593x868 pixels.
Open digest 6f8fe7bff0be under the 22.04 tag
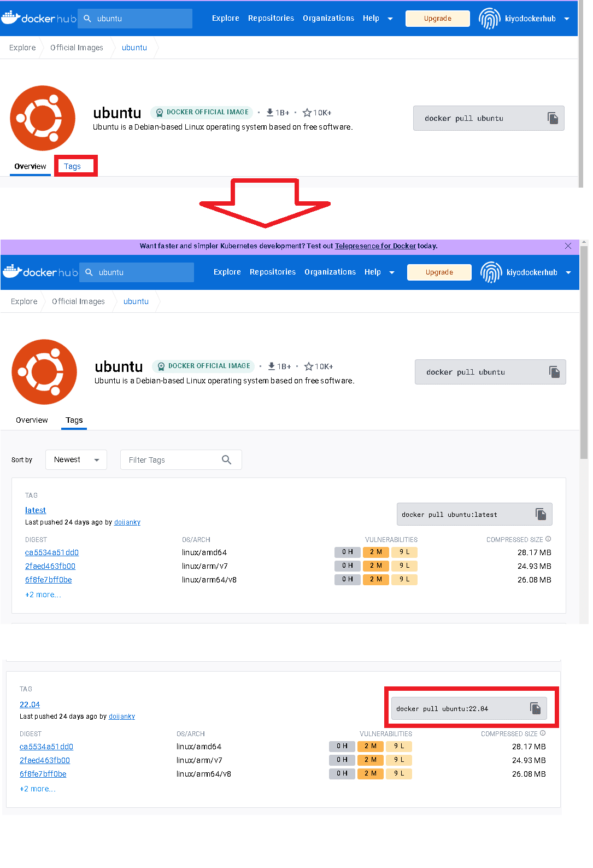43,774
